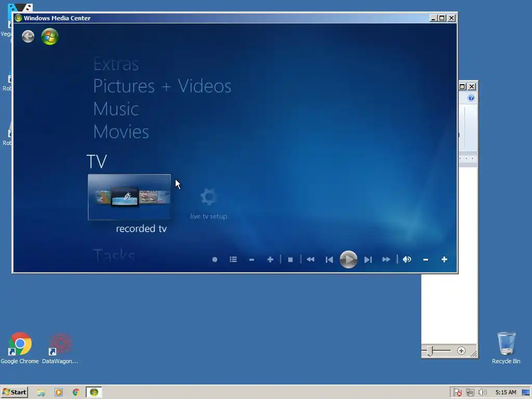Image resolution: width=532 pixels, height=399 pixels.
Task: Maximize the Windows Media Center window
Action: (442, 18)
